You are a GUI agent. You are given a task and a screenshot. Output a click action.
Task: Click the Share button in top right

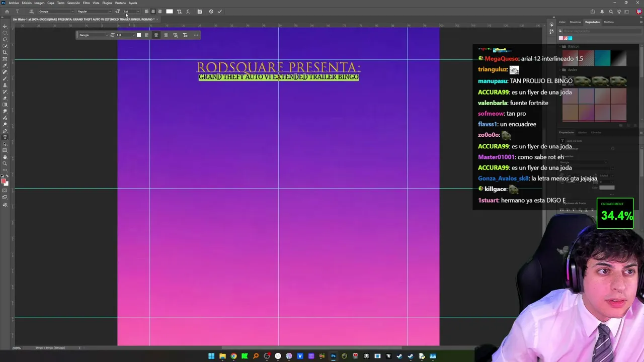click(x=593, y=12)
